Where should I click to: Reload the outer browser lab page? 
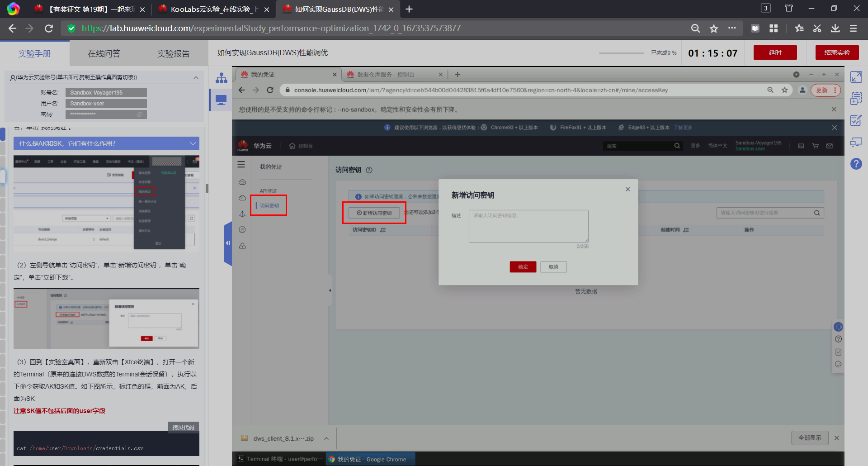[x=49, y=29]
